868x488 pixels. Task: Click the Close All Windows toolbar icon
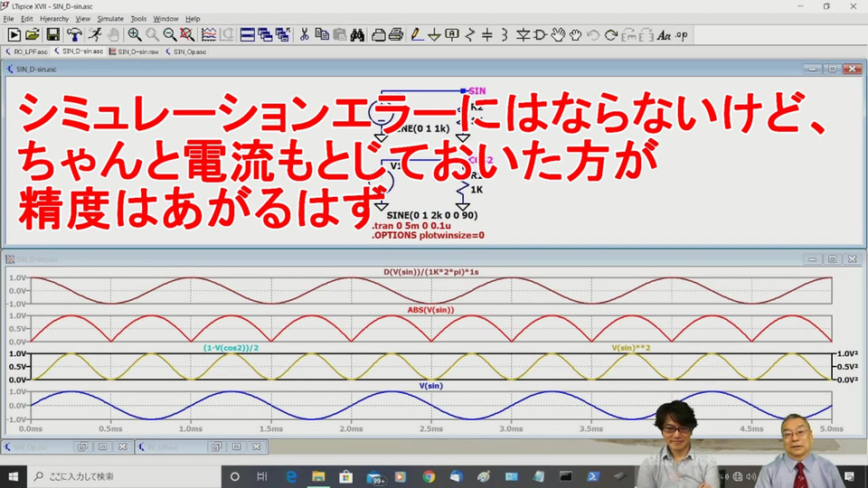283,35
